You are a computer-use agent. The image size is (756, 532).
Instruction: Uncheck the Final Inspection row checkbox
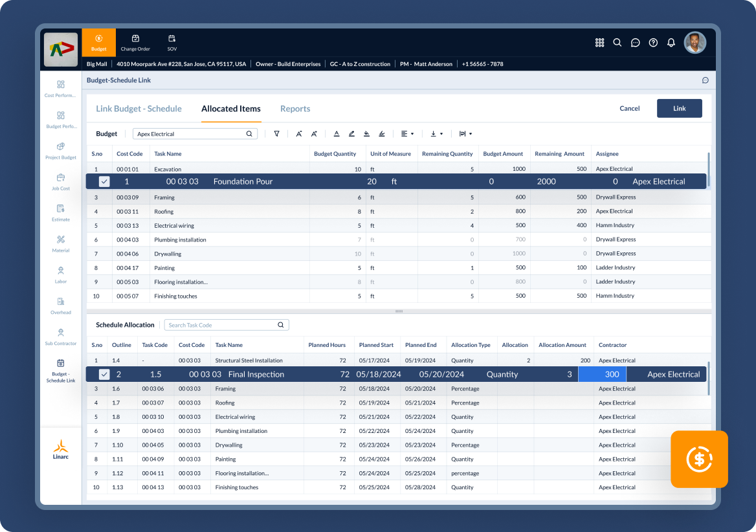(x=104, y=375)
